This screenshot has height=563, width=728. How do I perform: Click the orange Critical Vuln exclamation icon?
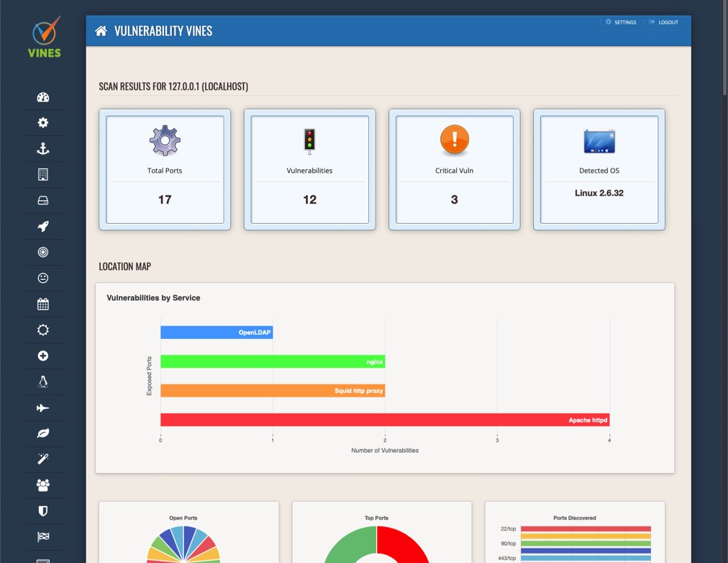(x=455, y=140)
